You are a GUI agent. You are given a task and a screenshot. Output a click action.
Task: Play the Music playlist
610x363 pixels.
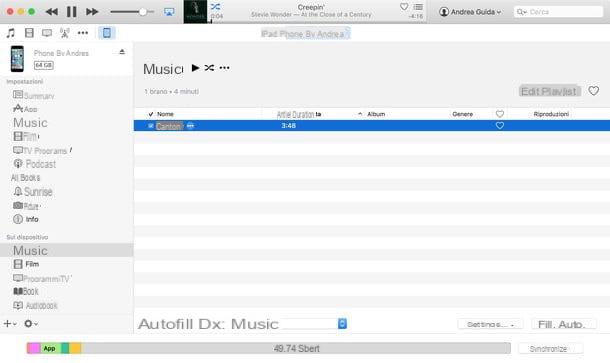pos(195,68)
